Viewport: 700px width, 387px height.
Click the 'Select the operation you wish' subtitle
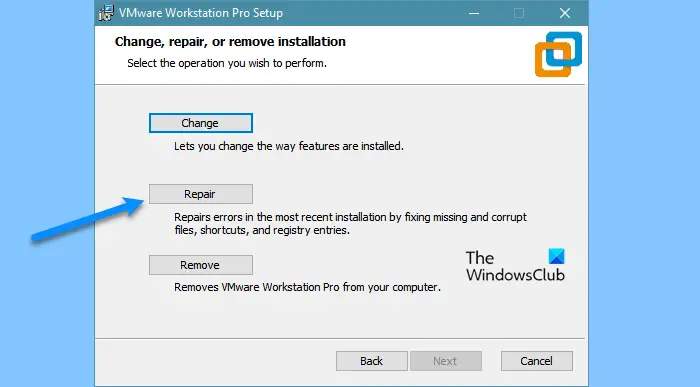227,63
